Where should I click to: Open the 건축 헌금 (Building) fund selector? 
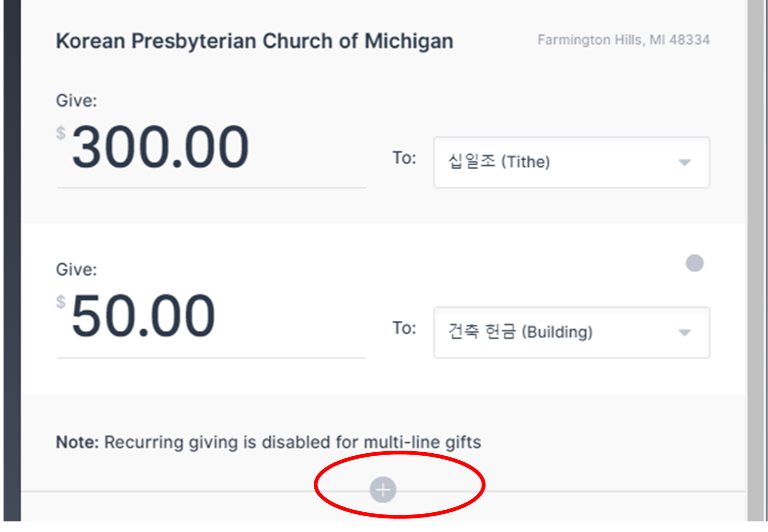coord(571,332)
